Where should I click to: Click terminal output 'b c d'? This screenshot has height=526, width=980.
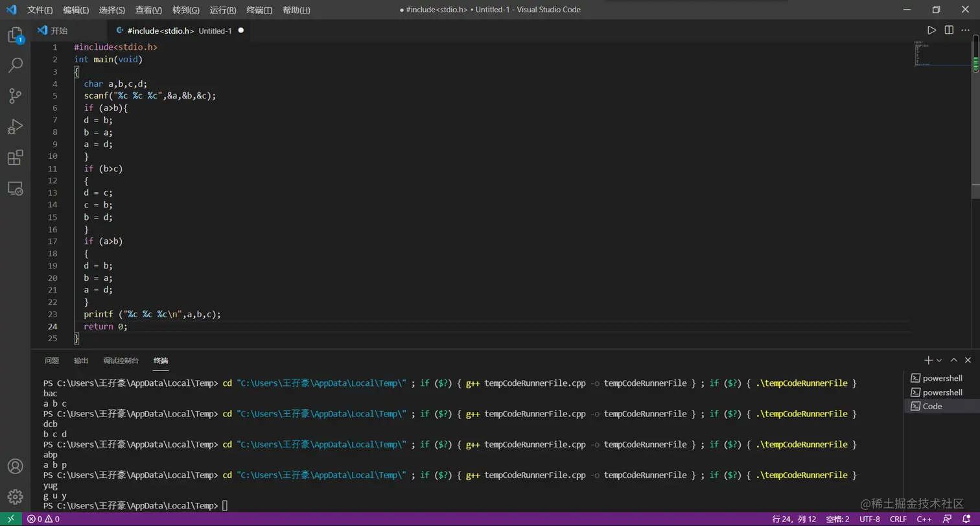55,434
